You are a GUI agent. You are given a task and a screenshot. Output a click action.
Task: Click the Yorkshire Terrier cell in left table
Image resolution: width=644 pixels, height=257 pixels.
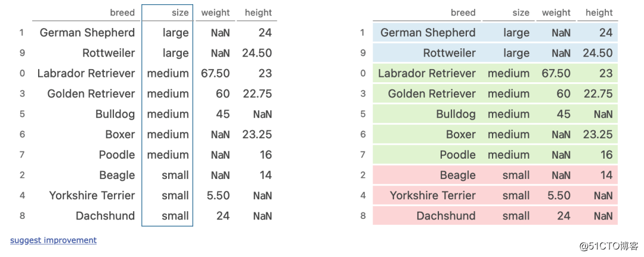click(92, 196)
